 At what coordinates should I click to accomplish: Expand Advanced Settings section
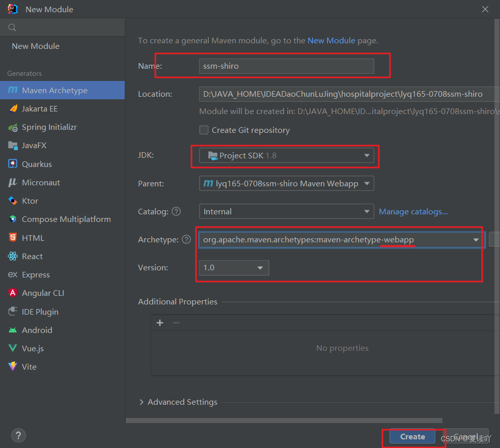pyautogui.click(x=142, y=402)
